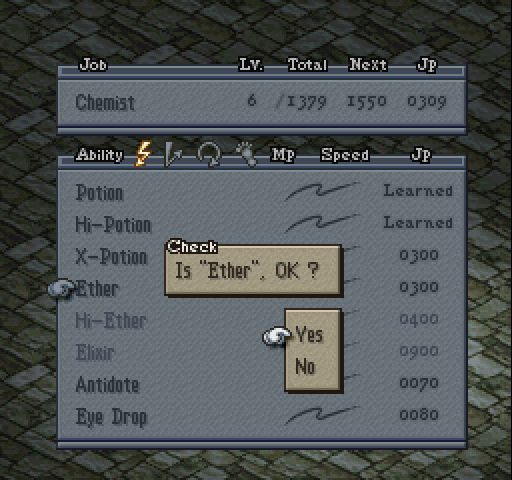Select the circular arrow support icon
The image size is (512, 480).
pos(209,154)
